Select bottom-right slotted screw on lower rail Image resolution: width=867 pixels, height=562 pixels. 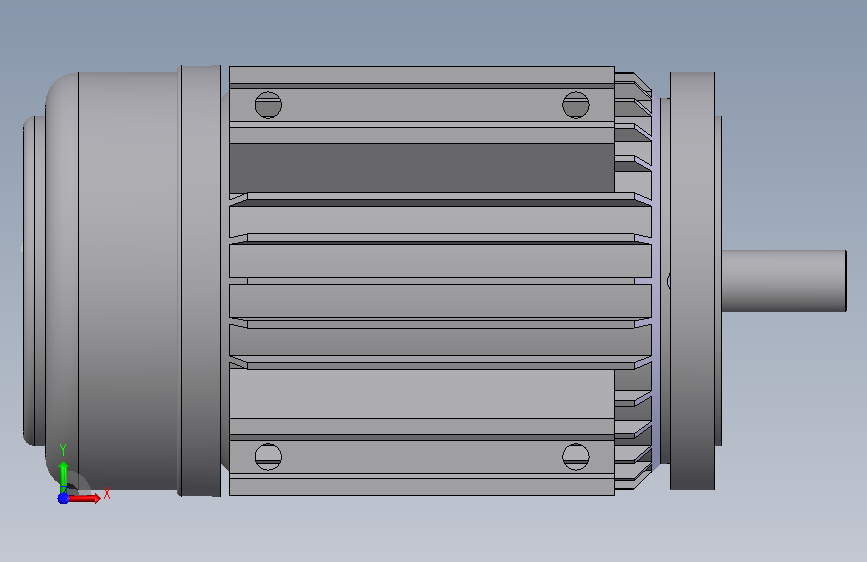tap(576, 457)
